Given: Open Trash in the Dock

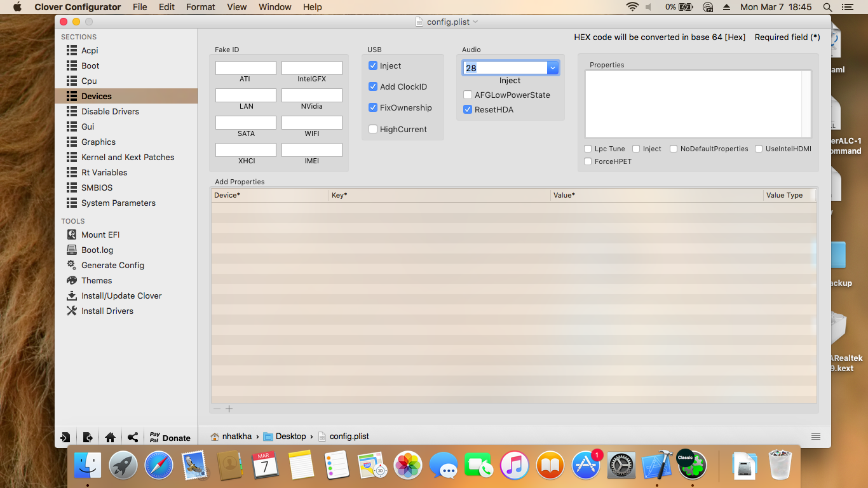Looking at the screenshot, I should pyautogui.click(x=780, y=465).
